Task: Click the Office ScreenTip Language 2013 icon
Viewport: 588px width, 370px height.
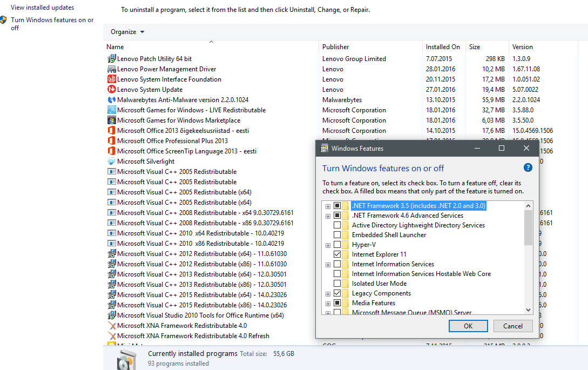Action: pos(111,151)
